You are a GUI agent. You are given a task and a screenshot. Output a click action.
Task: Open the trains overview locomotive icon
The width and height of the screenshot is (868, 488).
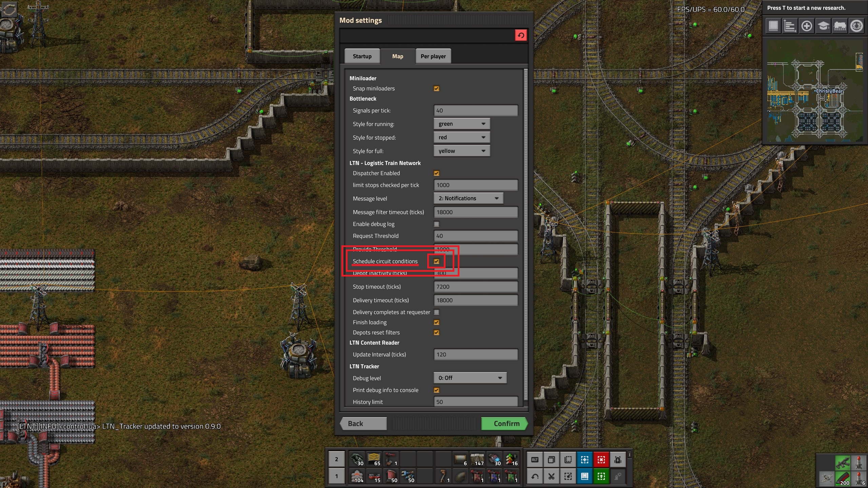point(840,26)
